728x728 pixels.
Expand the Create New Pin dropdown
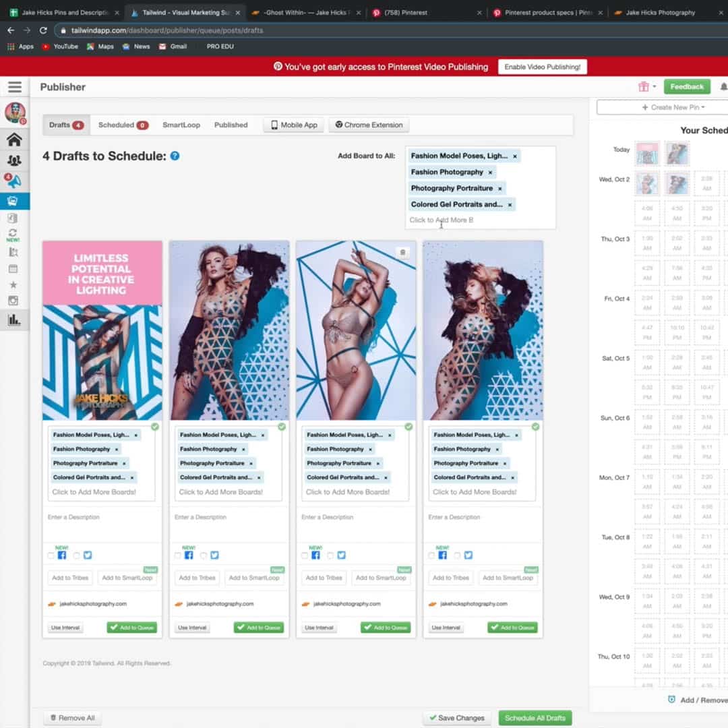(x=664, y=107)
